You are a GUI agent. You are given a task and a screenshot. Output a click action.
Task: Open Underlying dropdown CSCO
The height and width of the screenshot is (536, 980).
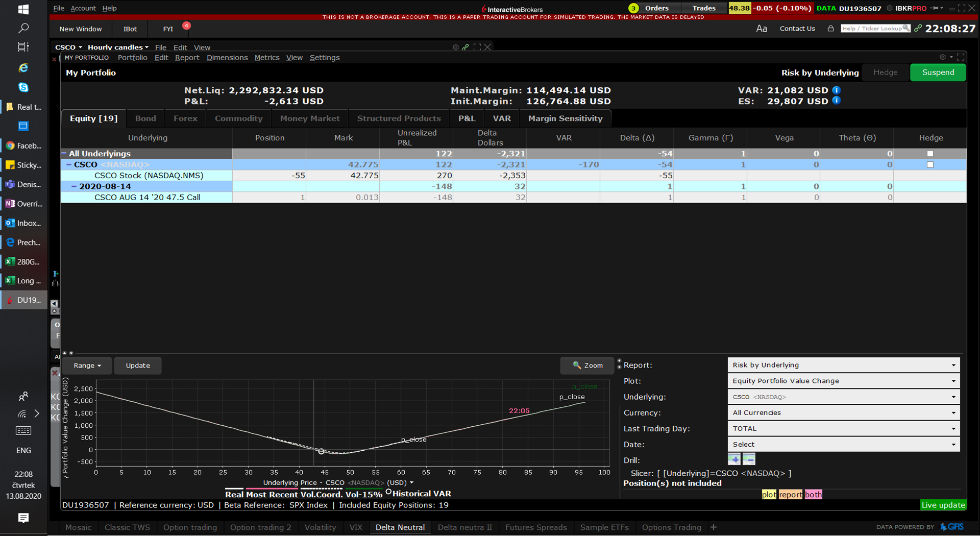(844, 397)
